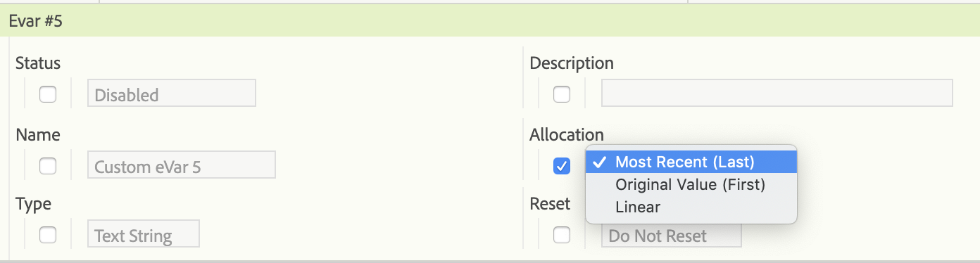
Task: Click the empty Description text field
Action: [777, 94]
